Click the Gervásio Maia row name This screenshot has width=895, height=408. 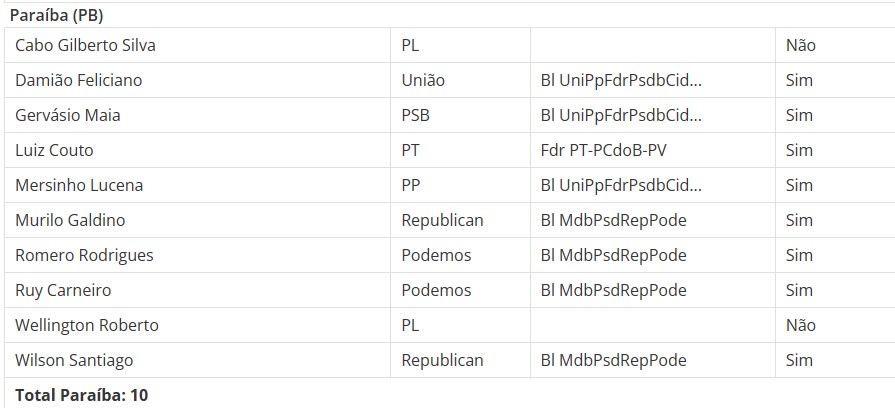pos(67,115)
